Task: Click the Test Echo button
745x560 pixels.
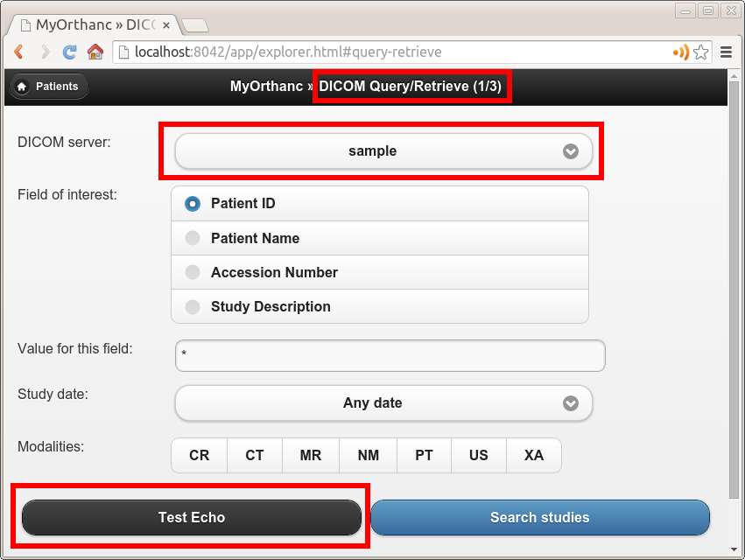Action: [x=192, y=517]
